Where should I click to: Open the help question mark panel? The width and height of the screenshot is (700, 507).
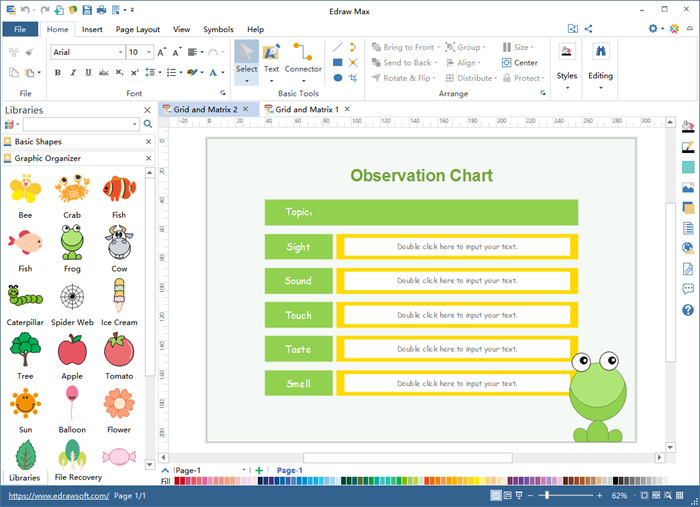click(688, 310)
